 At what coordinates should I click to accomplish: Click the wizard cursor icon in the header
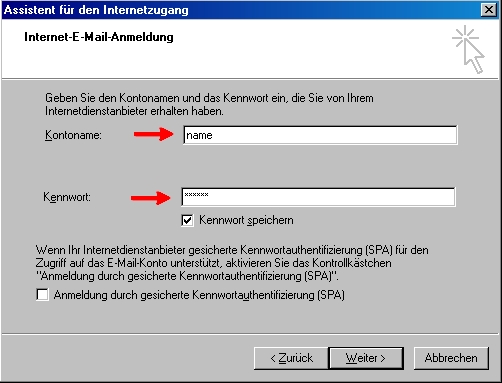click(468, 49)
